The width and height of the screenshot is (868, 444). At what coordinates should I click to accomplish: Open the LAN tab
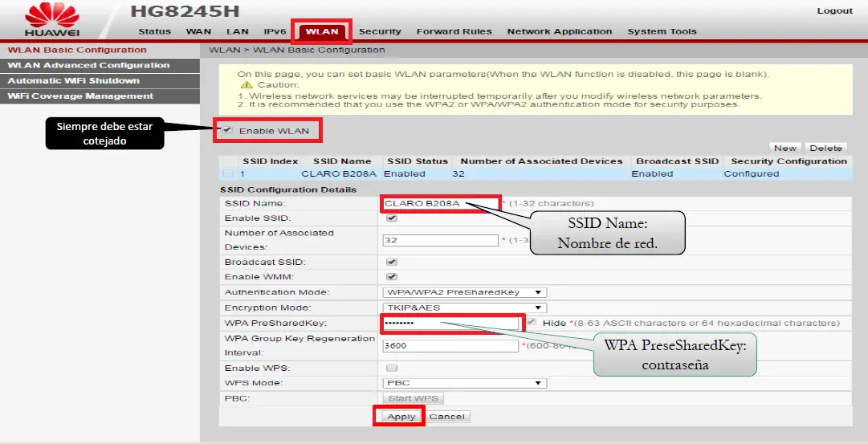(238, 31)
